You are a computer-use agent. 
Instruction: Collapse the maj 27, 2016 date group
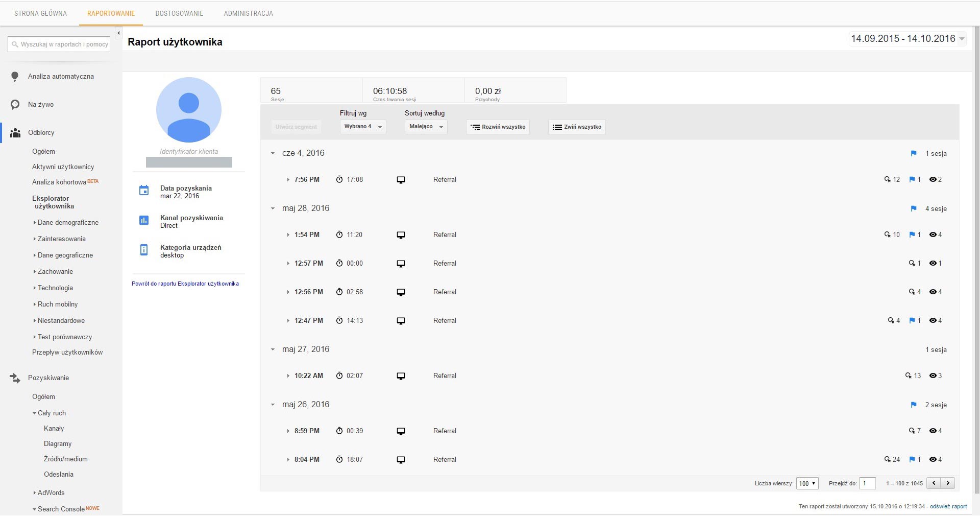point(273,349)
